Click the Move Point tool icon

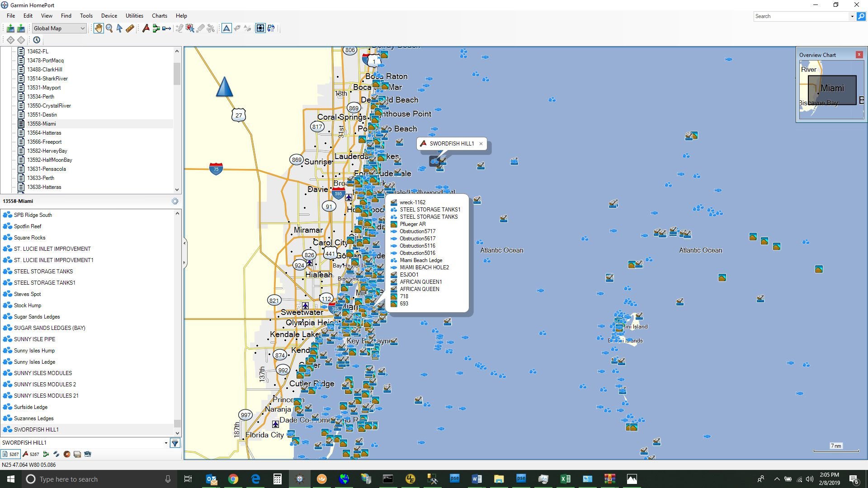tap(190, 28)
